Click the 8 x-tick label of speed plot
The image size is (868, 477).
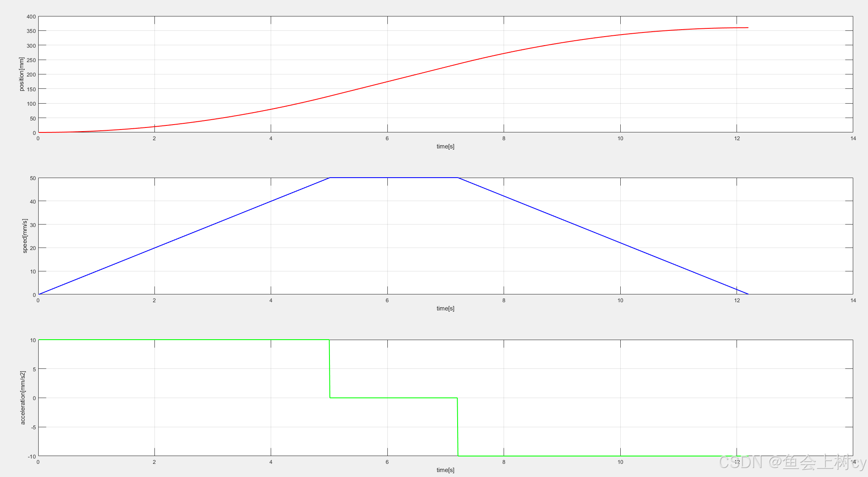click(504, 301)
